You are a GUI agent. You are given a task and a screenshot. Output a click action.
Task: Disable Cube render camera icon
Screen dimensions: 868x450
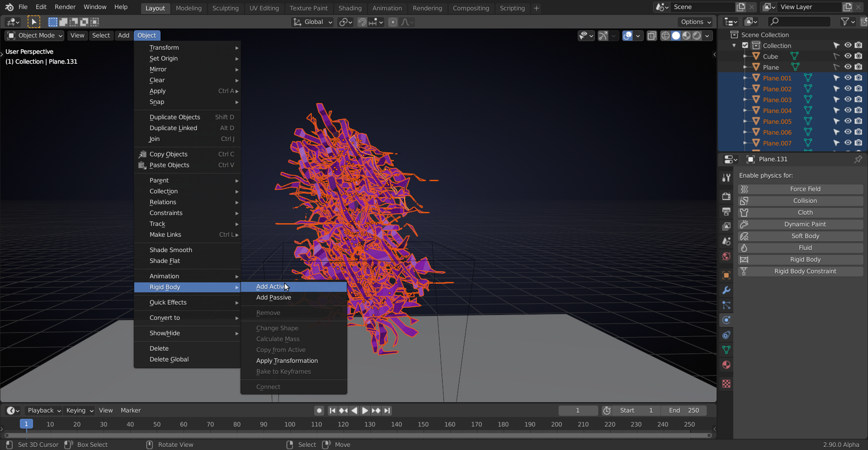click(859, 56)
